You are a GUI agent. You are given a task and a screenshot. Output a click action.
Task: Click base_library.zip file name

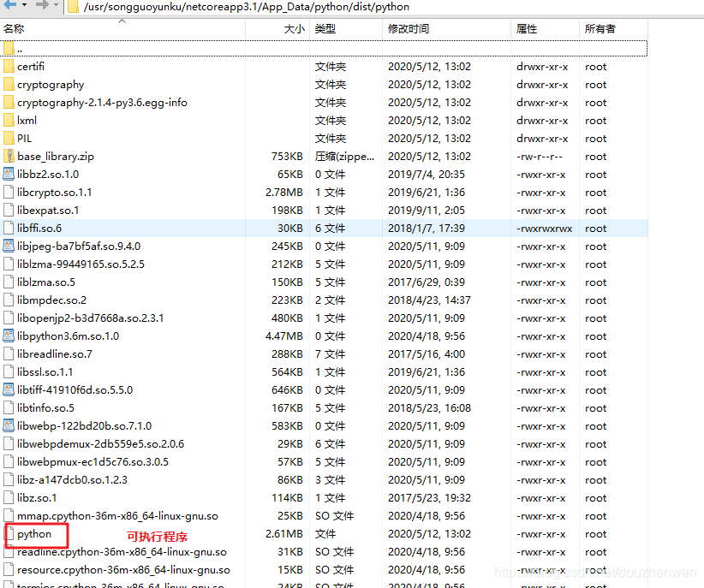56,157
